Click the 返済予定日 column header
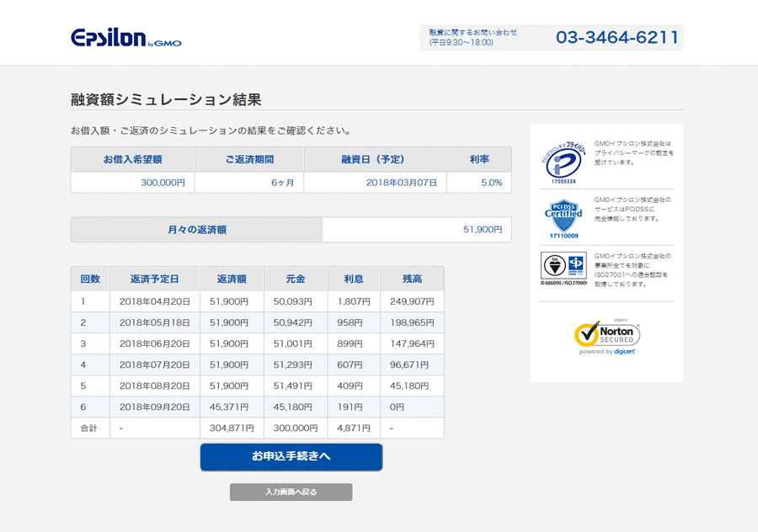 point(155,279)
